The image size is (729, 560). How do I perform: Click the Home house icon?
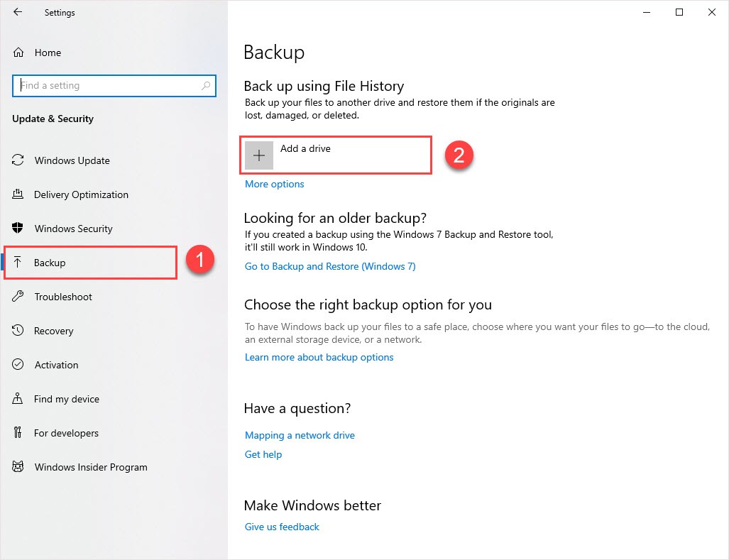pos(18,53)
